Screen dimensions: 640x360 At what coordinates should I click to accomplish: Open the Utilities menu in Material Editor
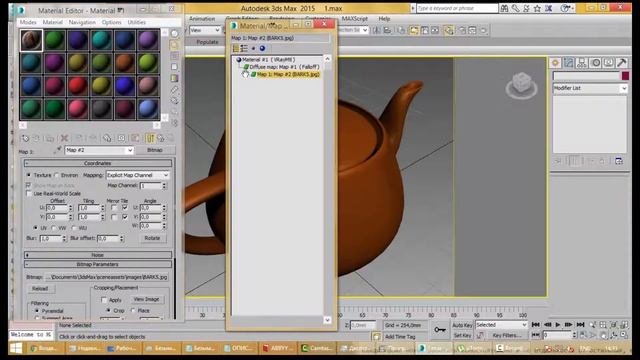[136, 22]
